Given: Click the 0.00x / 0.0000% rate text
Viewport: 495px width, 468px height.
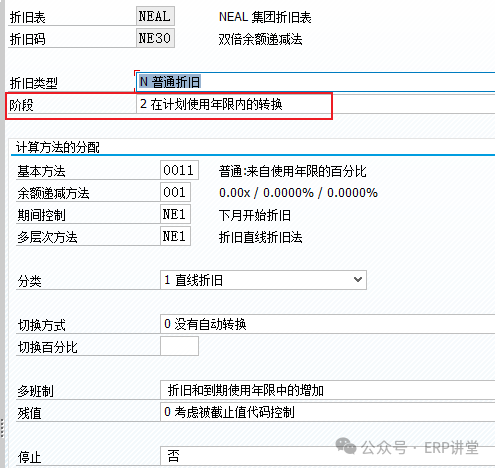Looking at the screenshot, I should 298,193.
